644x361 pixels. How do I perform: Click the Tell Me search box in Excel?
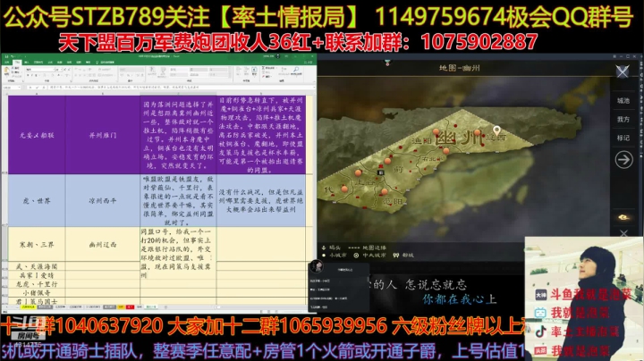107,63
